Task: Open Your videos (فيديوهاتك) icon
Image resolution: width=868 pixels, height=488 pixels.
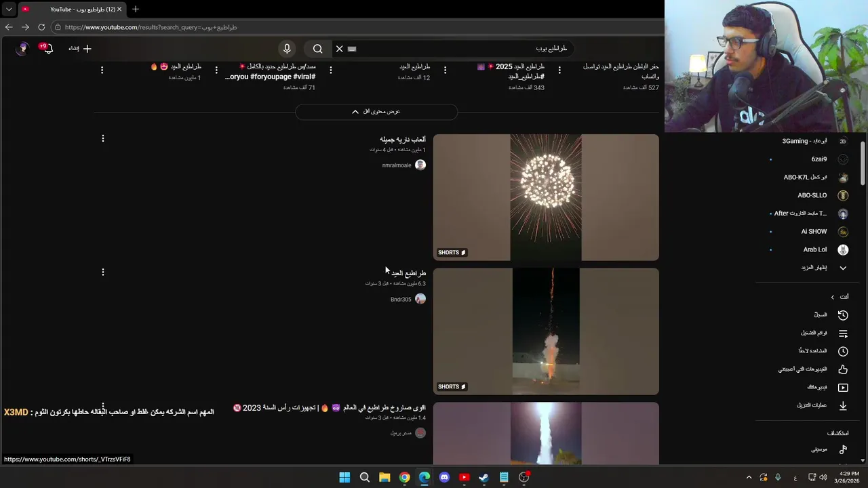Action: coord(843,388)
